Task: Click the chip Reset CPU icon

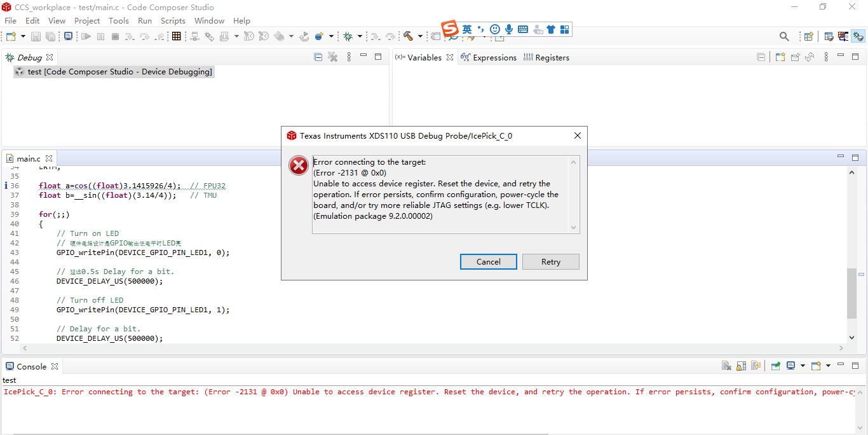Action: 279,37
